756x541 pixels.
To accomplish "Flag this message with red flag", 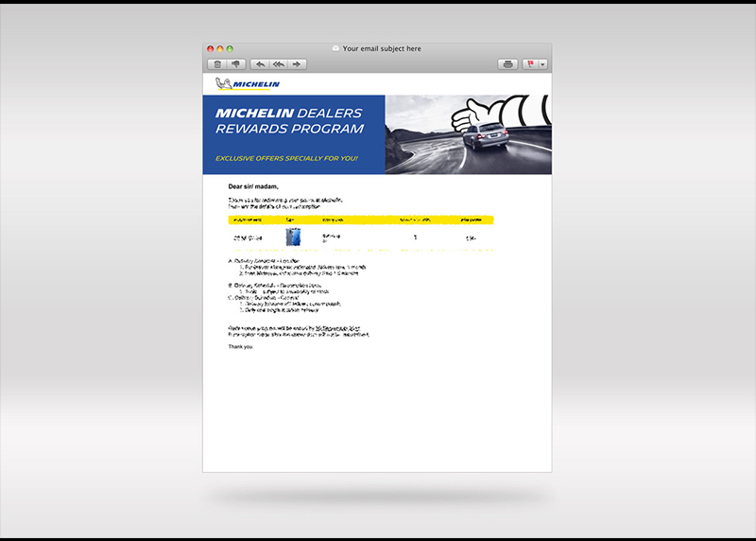I will [530, 64].
